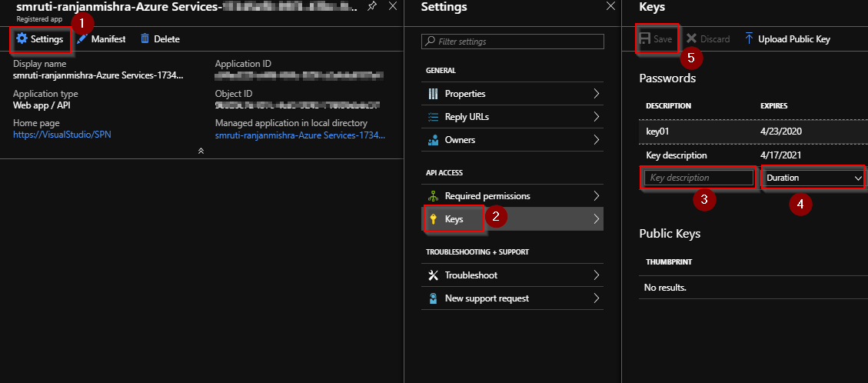Expand the Required permissions chevron
Image resolution: width=868 pixels, height=383 pixels.
(x=596, y=196)
